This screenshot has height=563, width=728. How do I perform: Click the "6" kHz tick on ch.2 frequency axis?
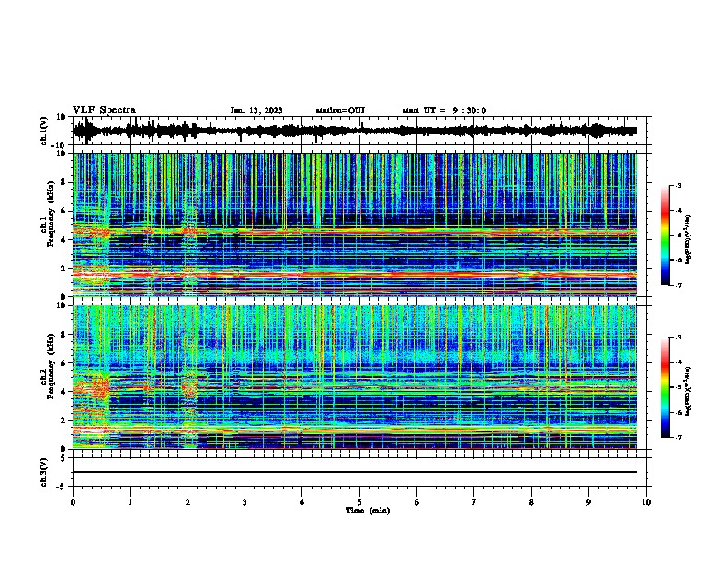pyautogui.click(x=64, y=363)
